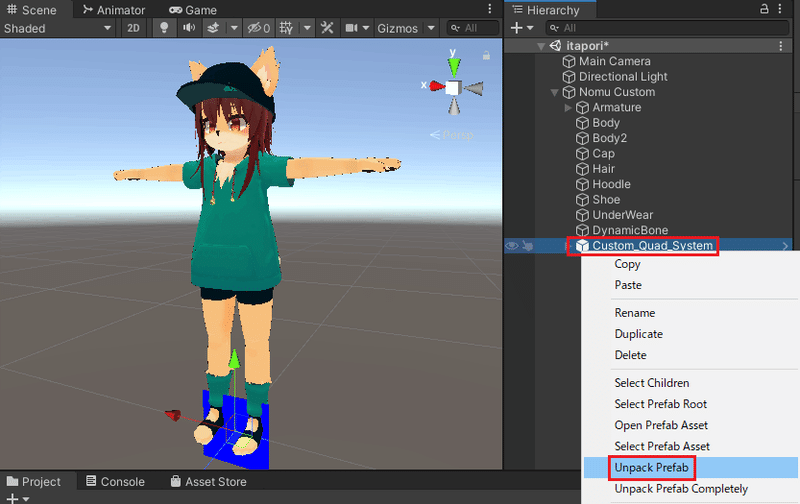
Task: Click the Scene view search field
Action: coord(472,28)
